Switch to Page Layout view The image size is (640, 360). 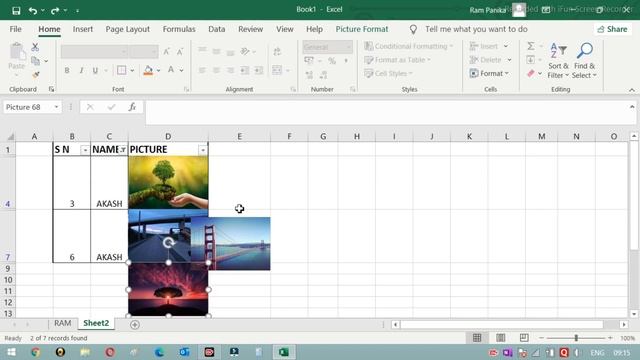click(500, 338)
